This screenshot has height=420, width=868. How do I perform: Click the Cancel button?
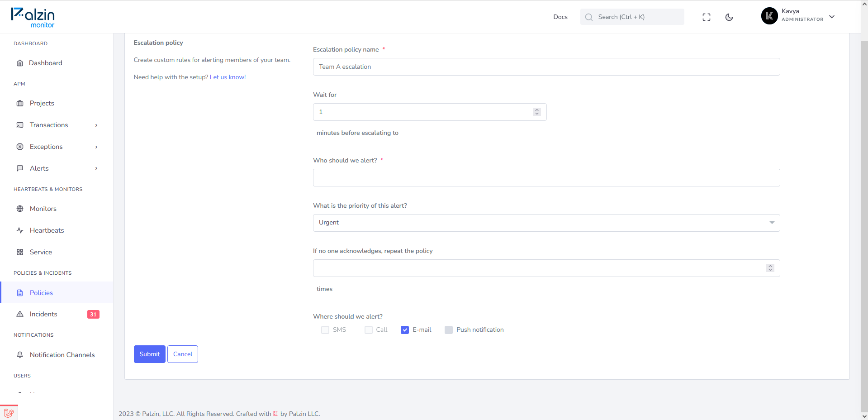pyautogui.click(x=183, y=354)
